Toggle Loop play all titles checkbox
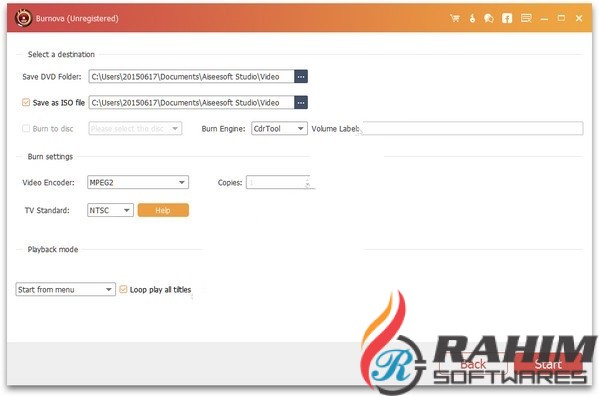This screenshot has width=599, height=396. [x=123, y=289]
